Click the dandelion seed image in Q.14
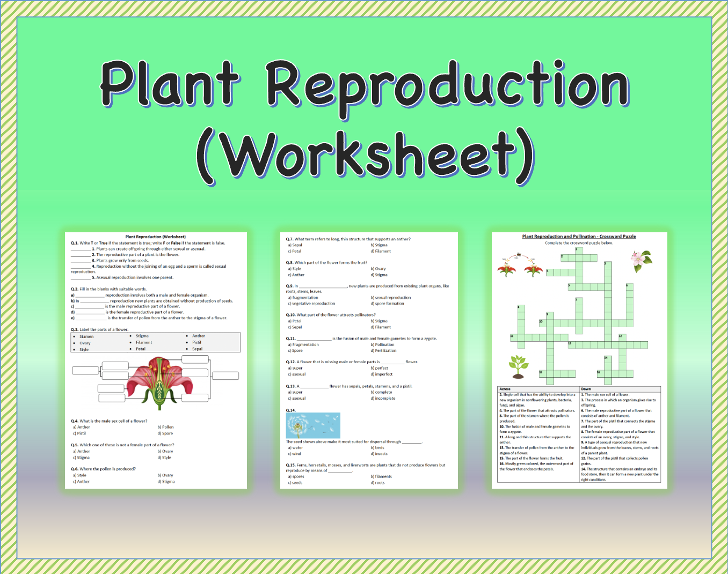The height and width of the screenshot is (574, 728). coord(312,425)
